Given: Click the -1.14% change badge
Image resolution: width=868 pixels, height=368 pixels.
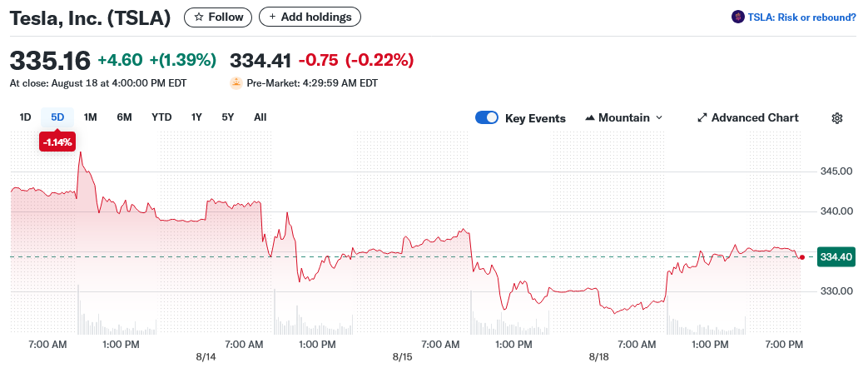Looking at the screenshot, I should click(x=57, y=142).
